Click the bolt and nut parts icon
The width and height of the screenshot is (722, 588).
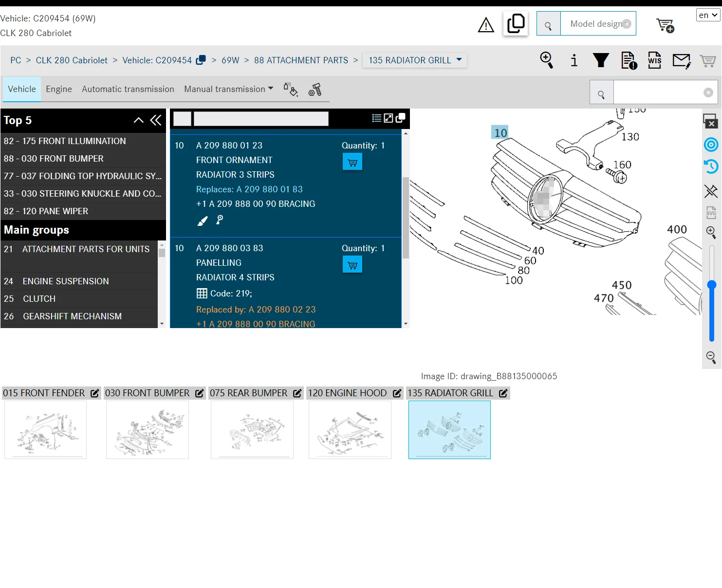click(x=315, y=90)
